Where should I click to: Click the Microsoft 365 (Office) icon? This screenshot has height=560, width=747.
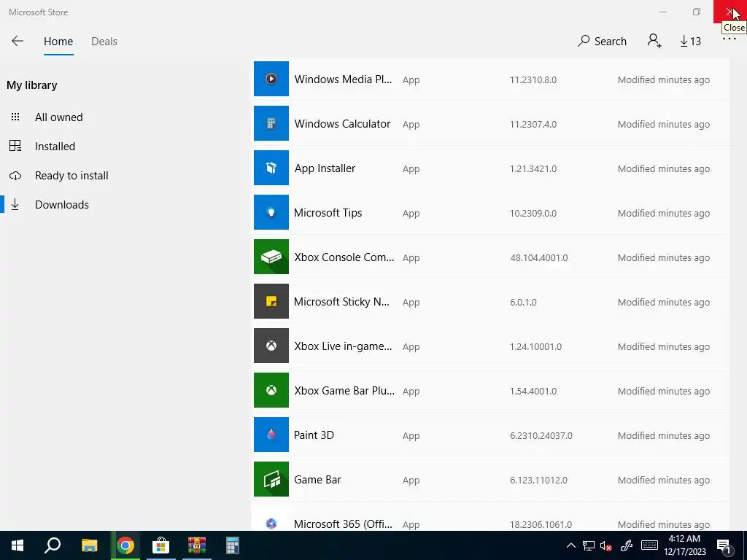pyautogui.click(x=271, y=523)
